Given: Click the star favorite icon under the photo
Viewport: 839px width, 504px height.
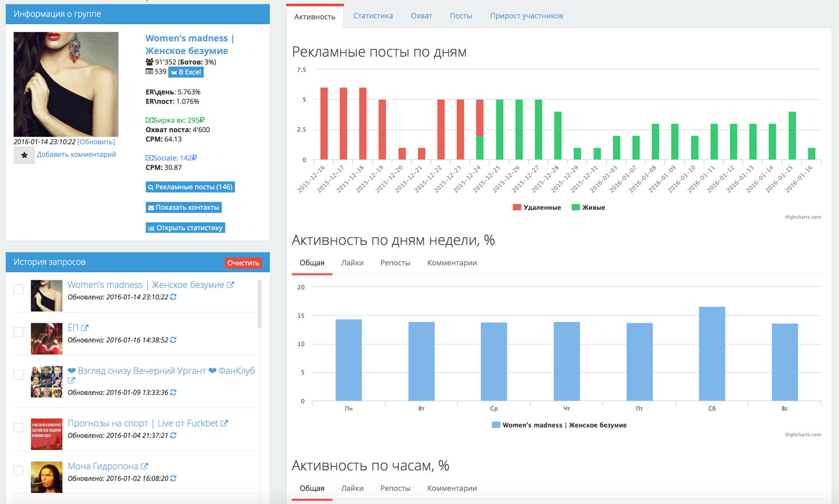Looking at the screenshot, I should point(24,155).
